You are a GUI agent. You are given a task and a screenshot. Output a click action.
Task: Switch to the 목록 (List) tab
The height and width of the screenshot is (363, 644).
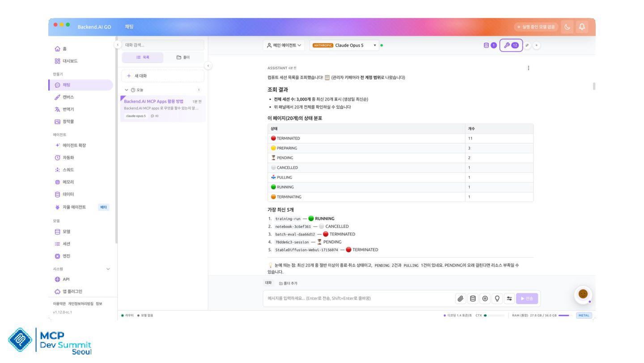[143, 57]
